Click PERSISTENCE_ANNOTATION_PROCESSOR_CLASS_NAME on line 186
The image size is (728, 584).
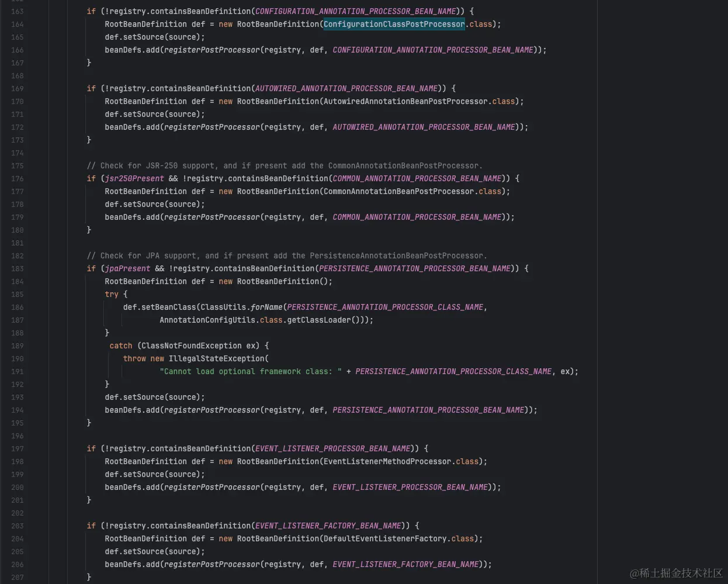pos(385,307)
